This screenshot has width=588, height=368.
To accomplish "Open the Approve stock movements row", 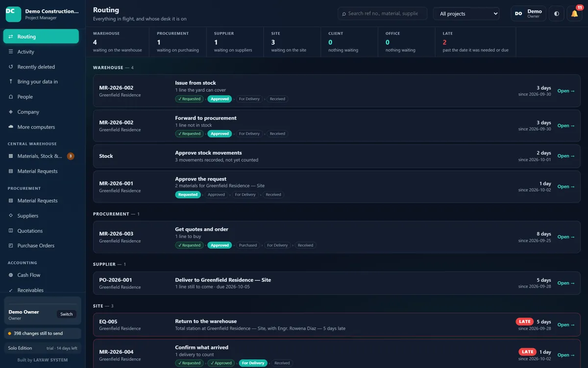I will pos(337,156).
